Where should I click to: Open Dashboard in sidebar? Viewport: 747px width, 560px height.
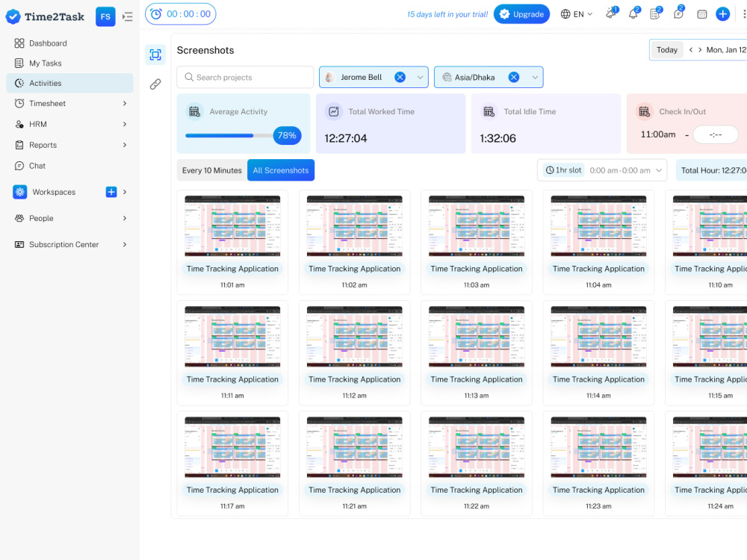69,43
